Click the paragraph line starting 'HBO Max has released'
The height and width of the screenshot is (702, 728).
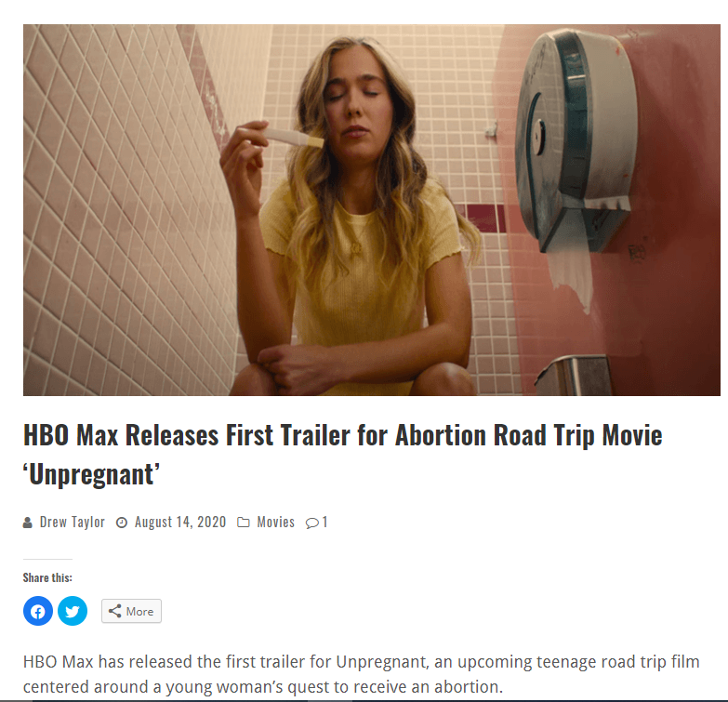tap(362, 662)
